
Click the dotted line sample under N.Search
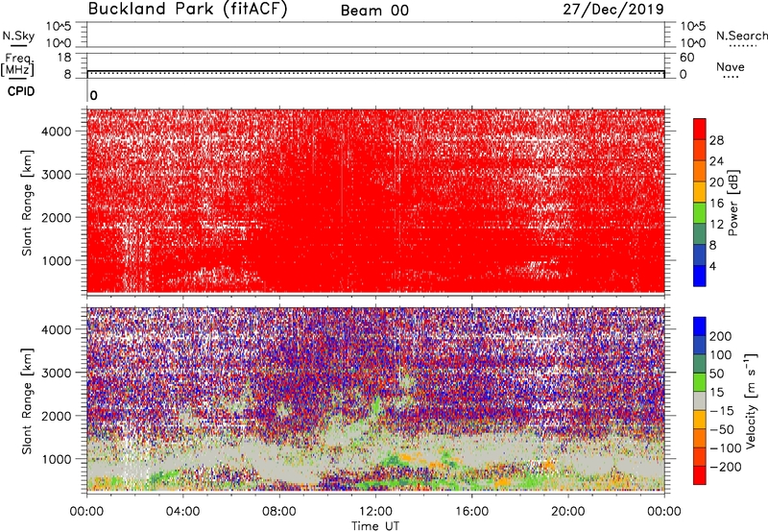point(743,46)
